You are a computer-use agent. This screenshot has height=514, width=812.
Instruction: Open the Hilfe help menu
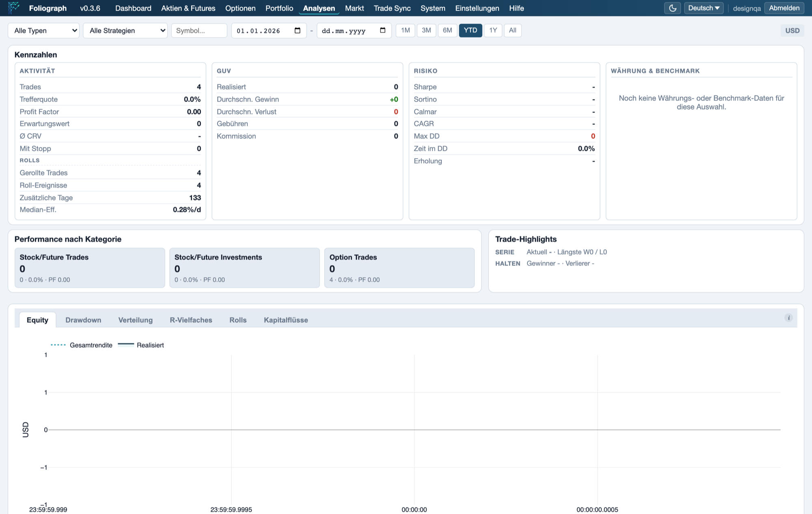point(516,8)
